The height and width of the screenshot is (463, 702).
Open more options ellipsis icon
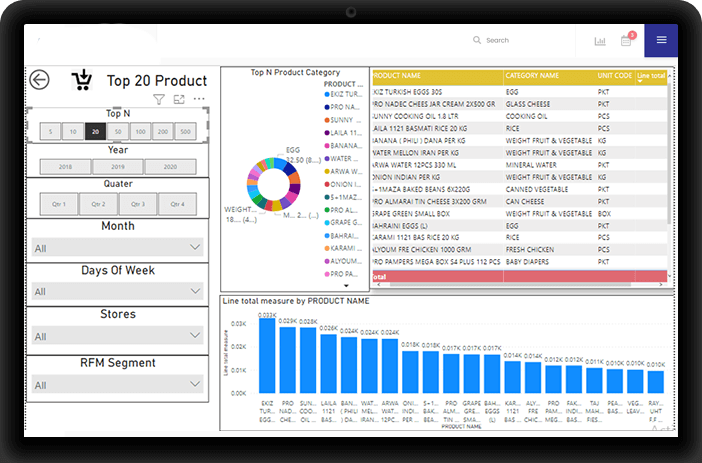(199, 99)
